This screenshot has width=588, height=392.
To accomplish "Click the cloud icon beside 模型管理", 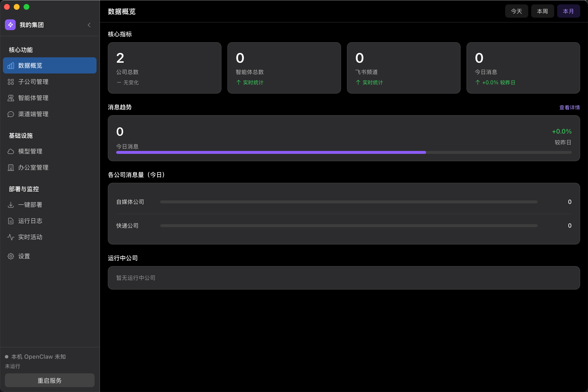I will click(11, 151).
